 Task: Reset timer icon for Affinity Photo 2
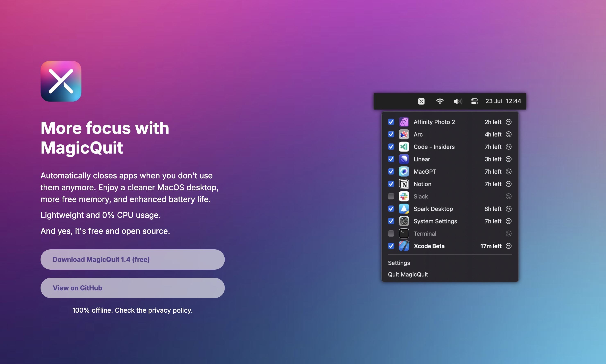coord(509,122)
